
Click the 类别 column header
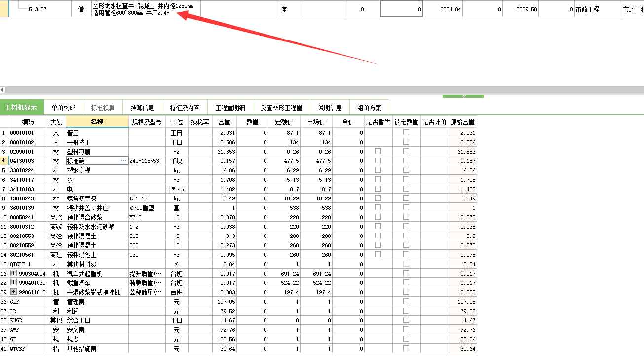tap(56, 122)
